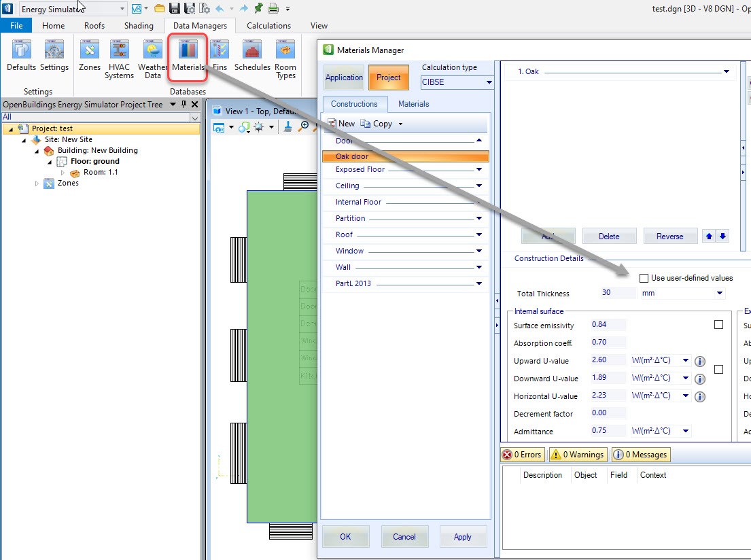Viewport: 751px width, 560px height.
Task: Open the Defaults settings
Action: 21,56
